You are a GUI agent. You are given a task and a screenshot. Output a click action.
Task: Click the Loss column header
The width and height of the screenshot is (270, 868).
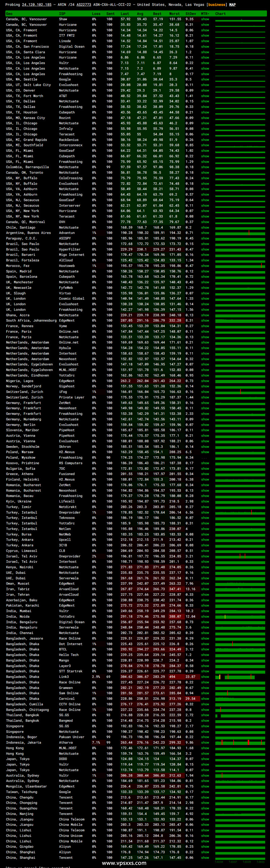click(96, 14)
